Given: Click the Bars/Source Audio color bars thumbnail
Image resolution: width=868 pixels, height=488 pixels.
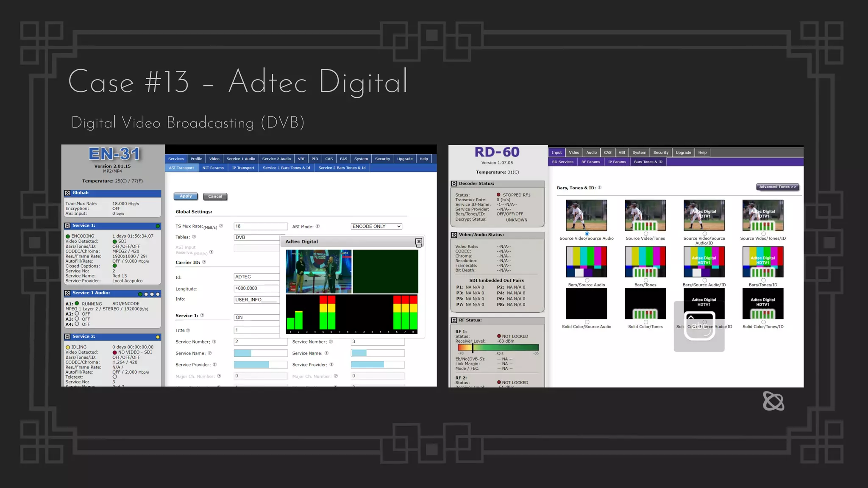Looking at the screenshot, I should [x=587, y=262].
